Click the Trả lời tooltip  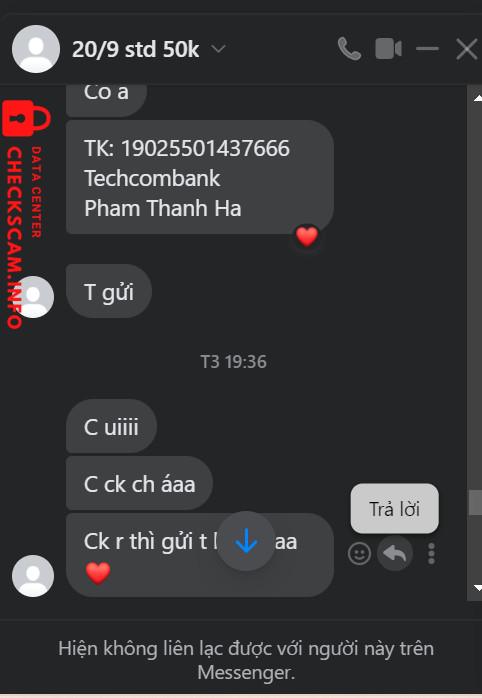coord(395,508)
